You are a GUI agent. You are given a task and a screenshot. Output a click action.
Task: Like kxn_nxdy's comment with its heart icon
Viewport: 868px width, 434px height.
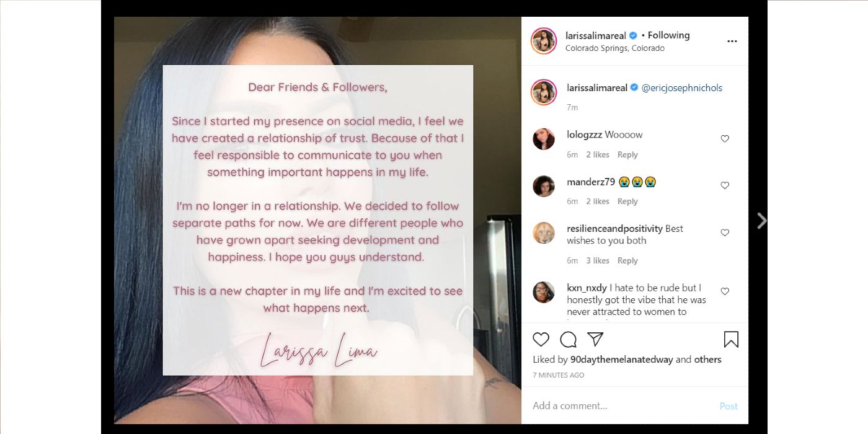coord(725,291)
